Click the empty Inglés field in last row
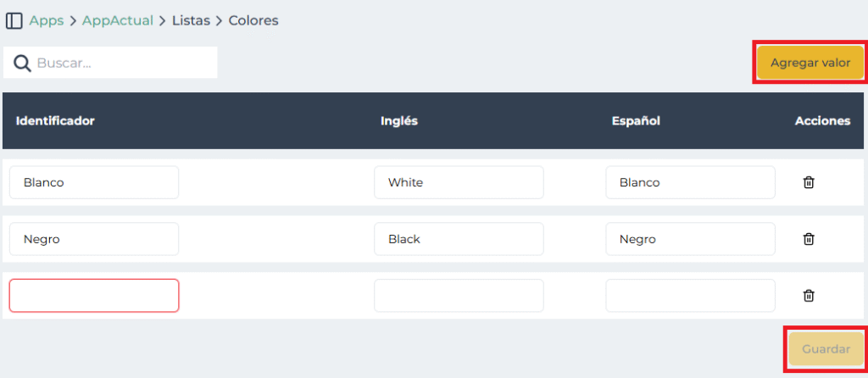The height and width of the screenshot is (378, 868). coord(459,296)
